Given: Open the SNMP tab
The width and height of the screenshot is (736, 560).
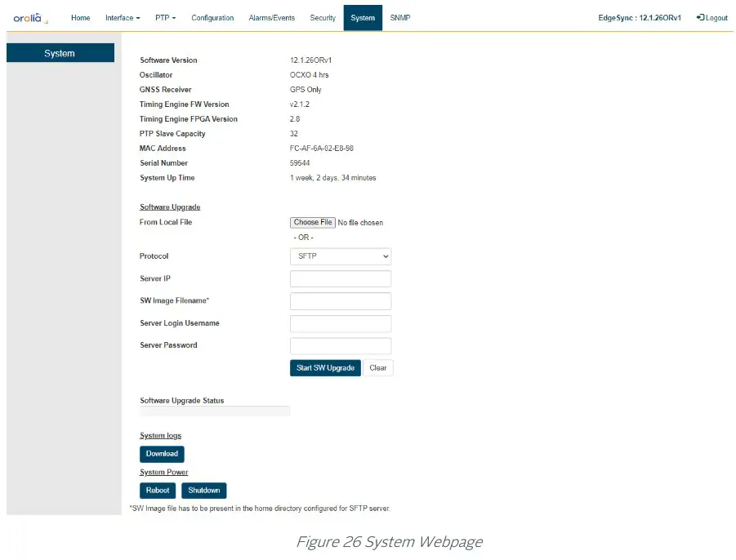Looking at the screenshot, I should 400,18.
